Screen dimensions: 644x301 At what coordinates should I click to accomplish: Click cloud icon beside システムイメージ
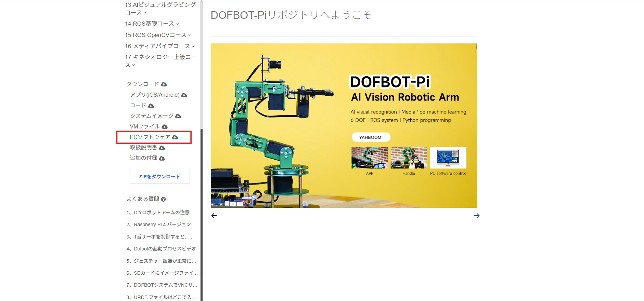click(178, 117)
